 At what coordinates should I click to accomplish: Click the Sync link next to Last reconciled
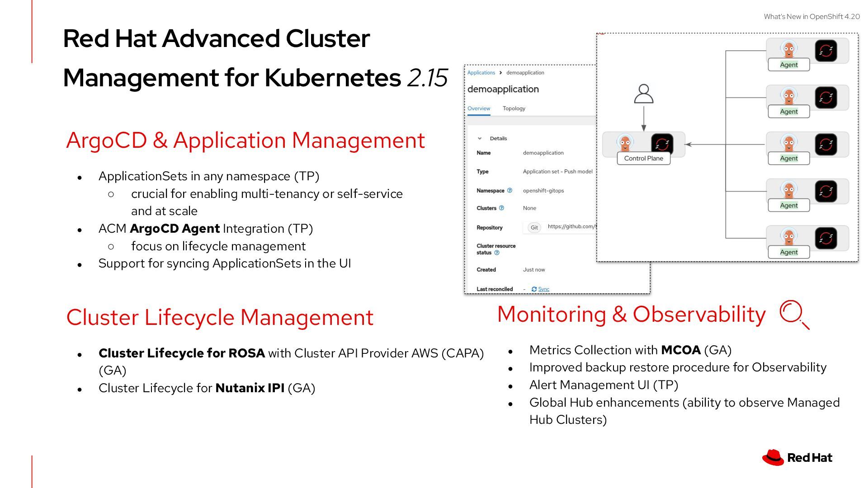point(544,289)
